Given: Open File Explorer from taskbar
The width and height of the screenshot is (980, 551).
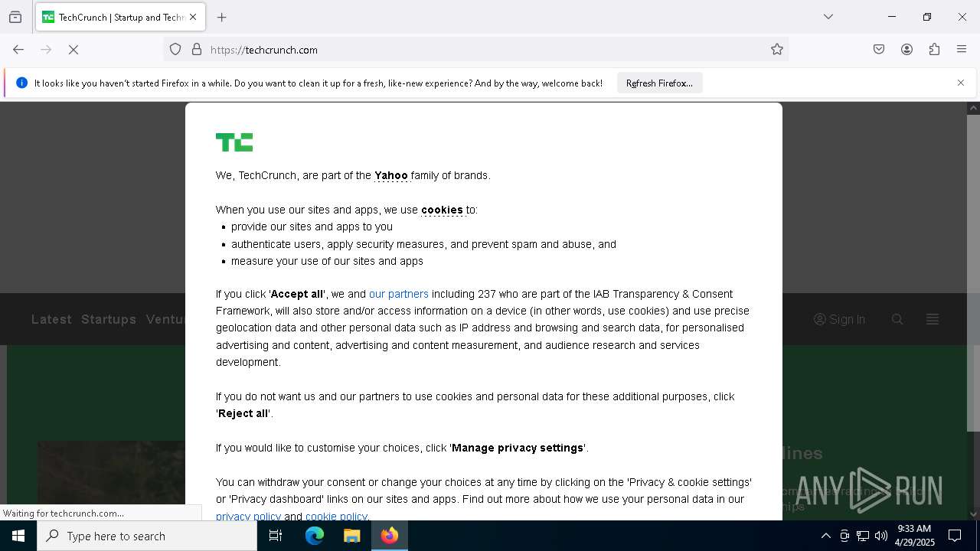Looking at the screenshot, I should pos(352,536).
